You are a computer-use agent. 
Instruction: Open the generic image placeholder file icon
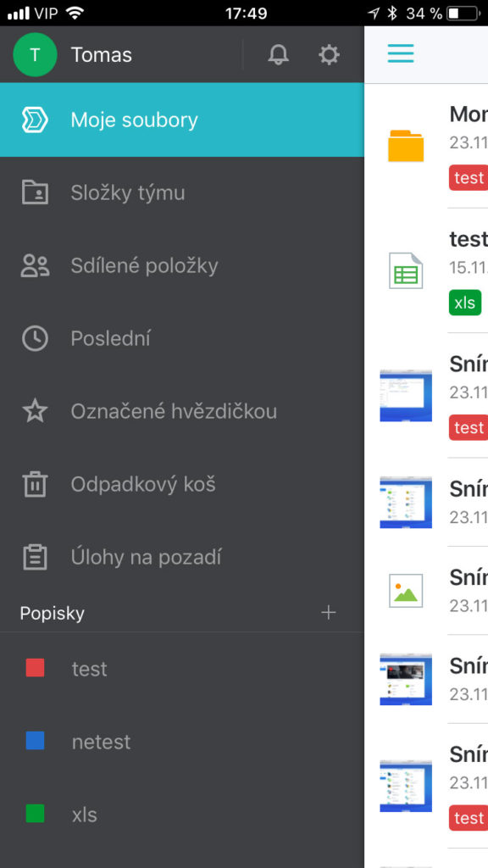pyautogui.click(x=406, y=591)
